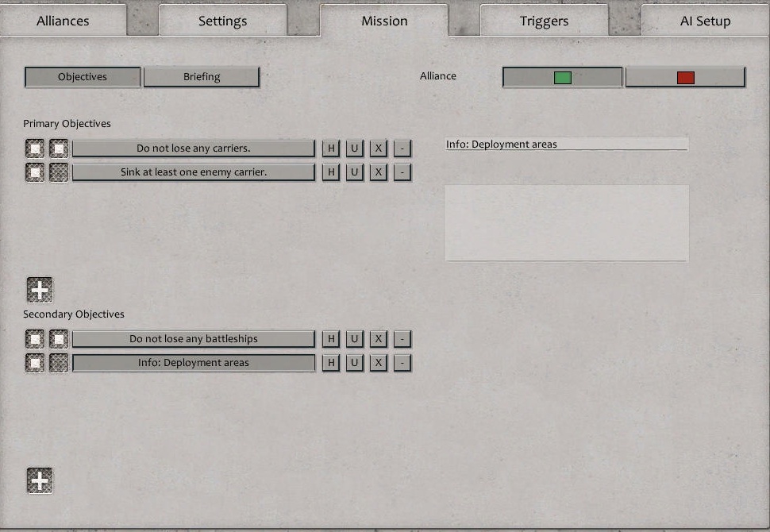Toggle second checkbox of 'Sink at least one enemy carrier'
Viewport: 770px width, 532px height.
click(x=59, y=172)
